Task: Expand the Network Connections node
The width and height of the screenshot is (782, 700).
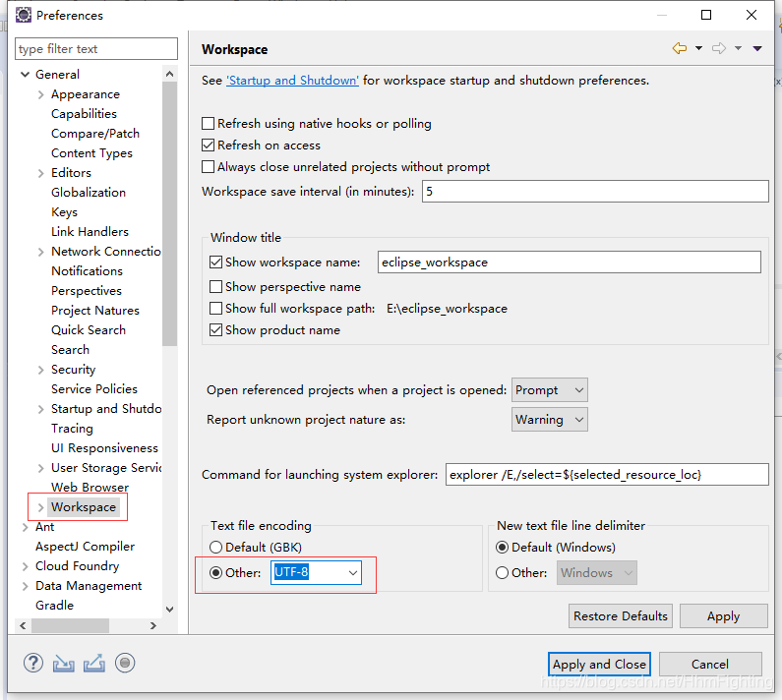Action: 41,252
